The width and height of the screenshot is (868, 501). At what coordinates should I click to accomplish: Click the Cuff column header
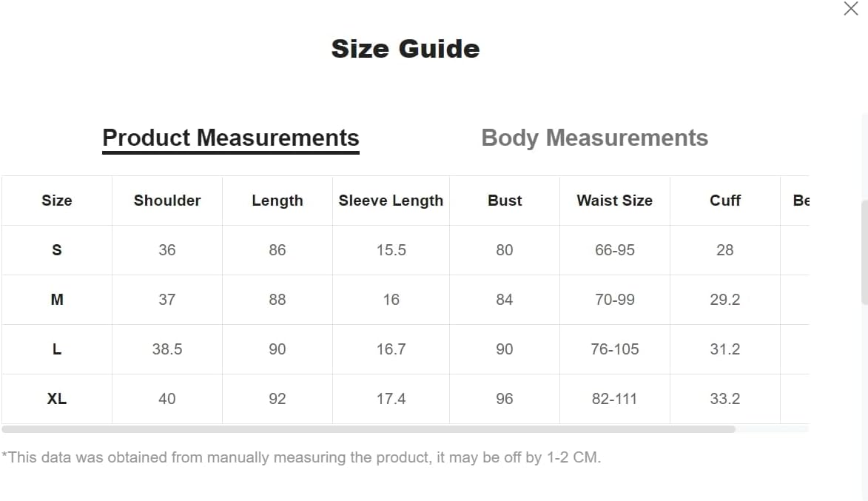point(725,201)
